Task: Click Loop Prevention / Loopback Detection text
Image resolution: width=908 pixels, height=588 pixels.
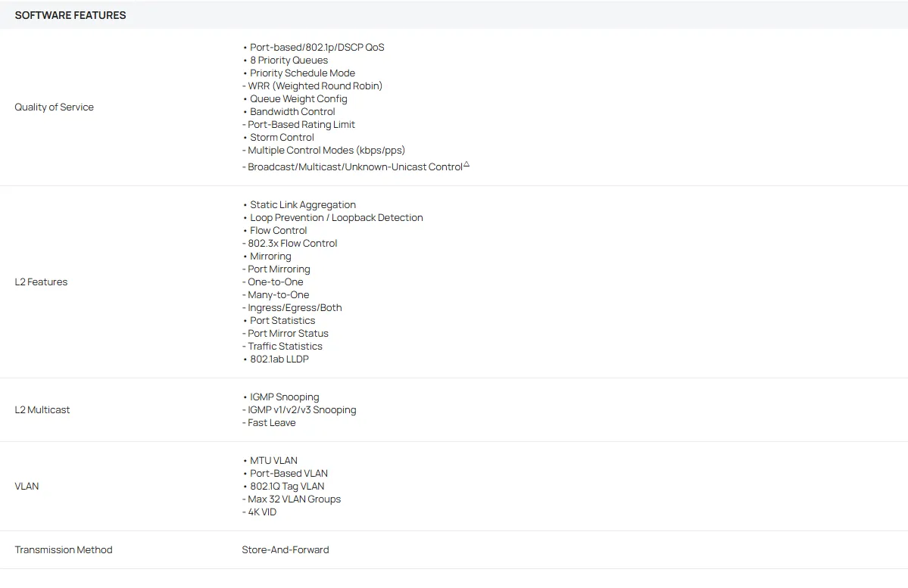Action: 336,218
